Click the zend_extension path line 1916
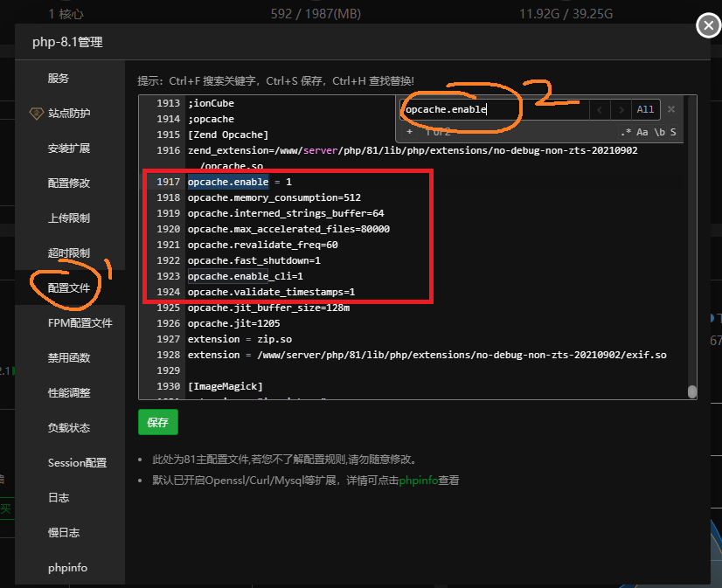The image size is (722, 588). 413,150
